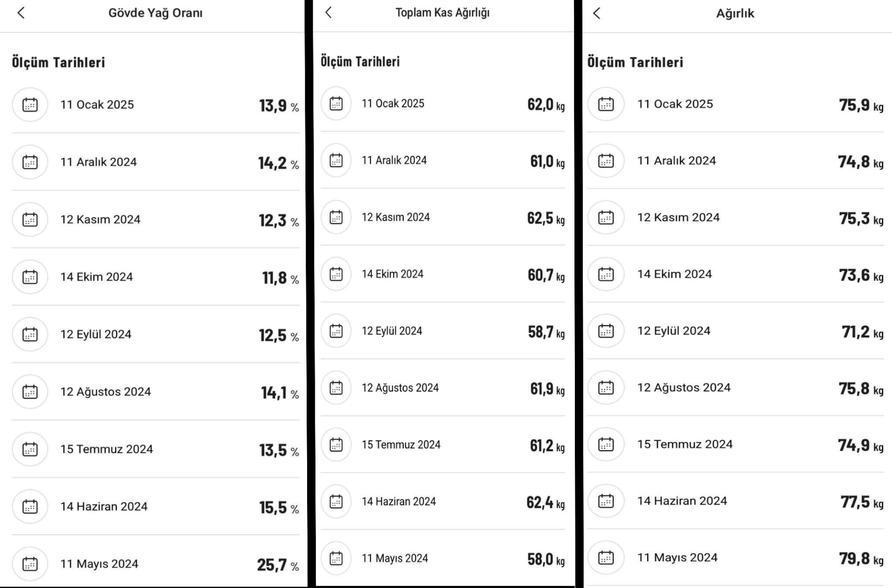Tap back arrow on Gövde Yağ Oranı screen
892x588 pixels.
click(x=21, y=13)
